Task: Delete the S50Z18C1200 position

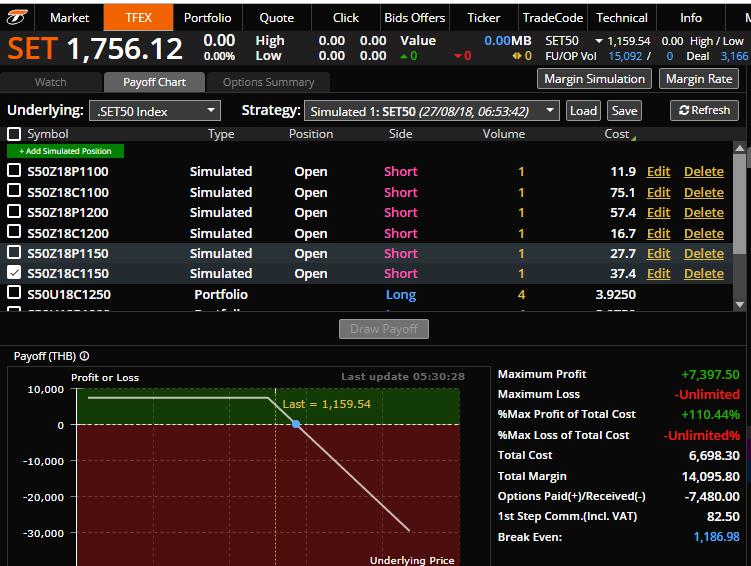Action: click(x=704, y=233)
